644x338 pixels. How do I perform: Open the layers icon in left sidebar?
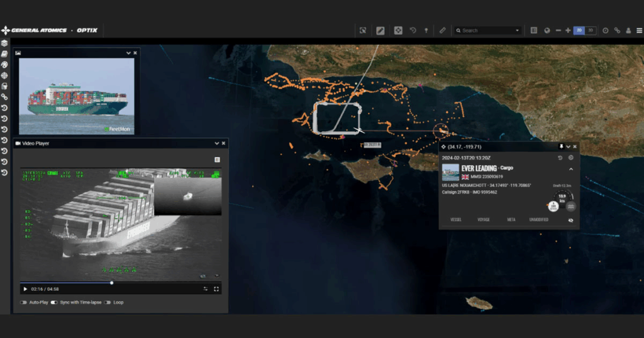pyautogui.click(x=4, y=43)
